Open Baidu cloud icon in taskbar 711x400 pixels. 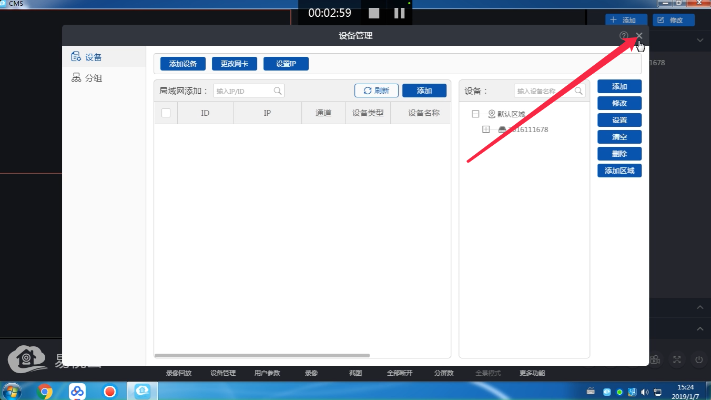(78, 390)
